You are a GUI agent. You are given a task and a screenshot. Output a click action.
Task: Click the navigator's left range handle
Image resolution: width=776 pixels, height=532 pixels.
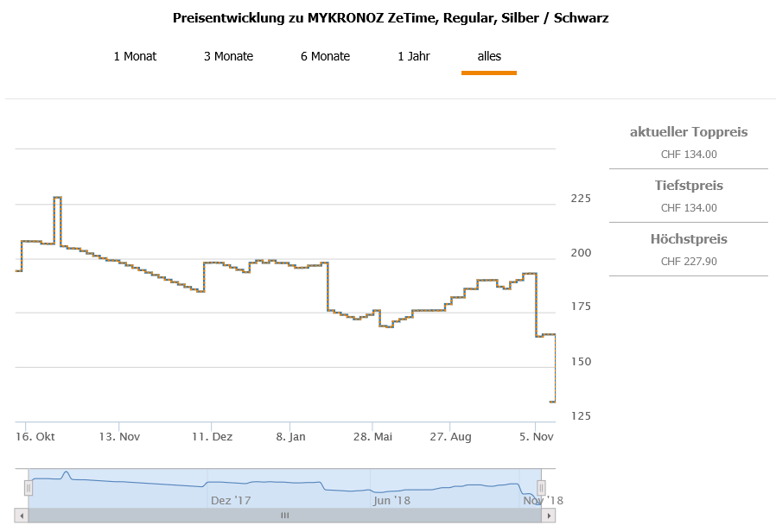[29, 488]
